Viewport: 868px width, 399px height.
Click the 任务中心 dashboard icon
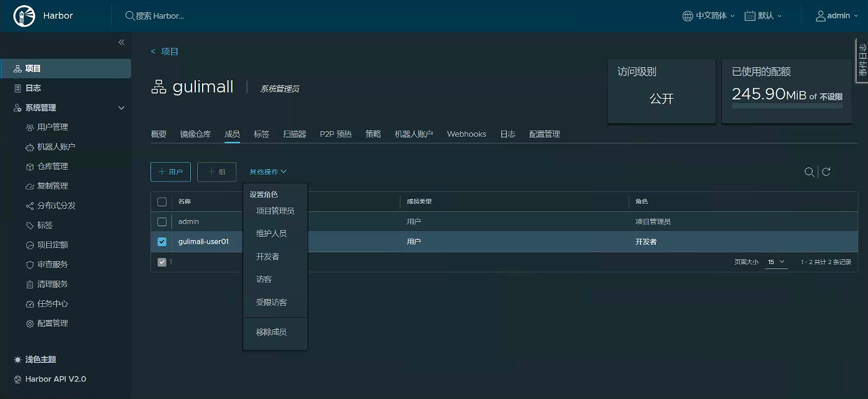(x=30, y=304)
